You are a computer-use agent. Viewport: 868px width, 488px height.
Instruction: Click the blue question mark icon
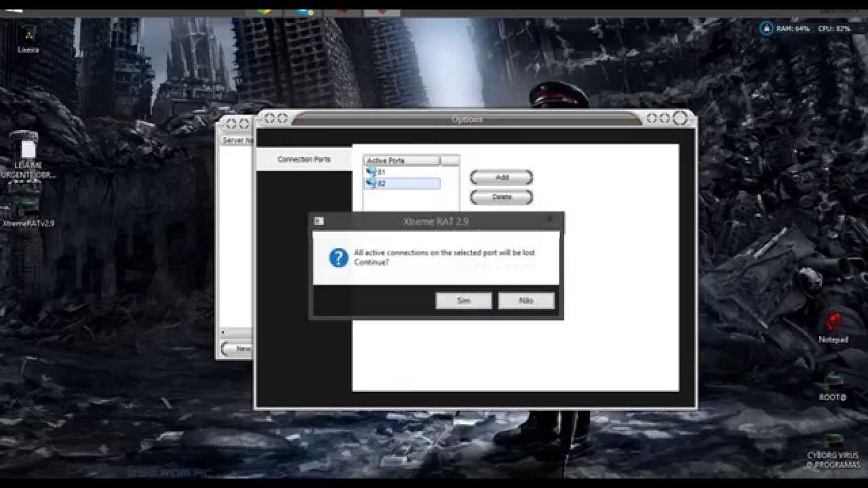coord(338,258)
